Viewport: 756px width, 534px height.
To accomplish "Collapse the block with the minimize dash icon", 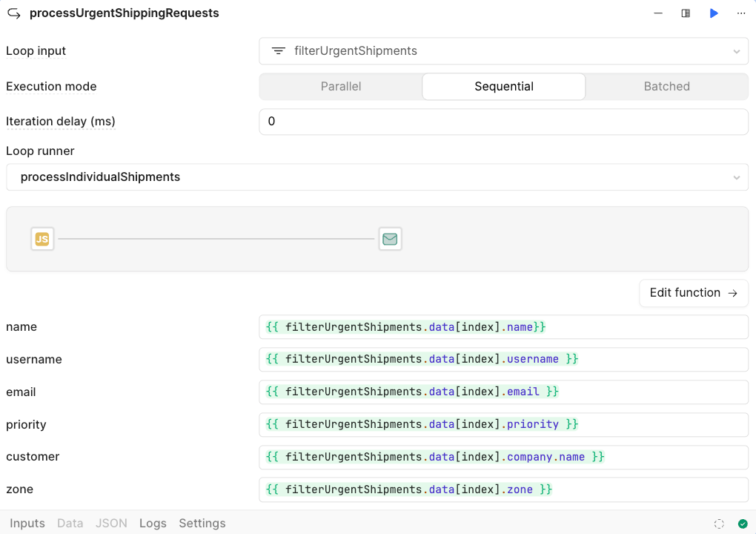I will (x=657, y=13).
